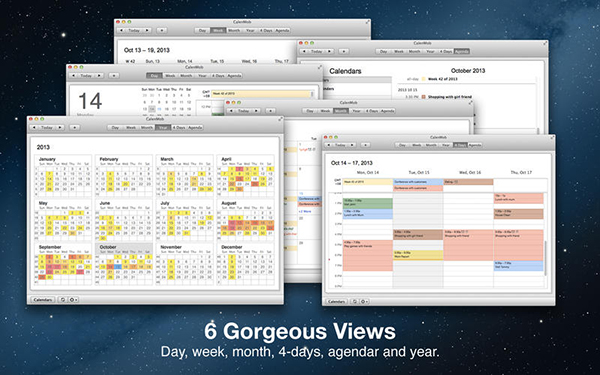600x375 pixels.
Task: Click plus button in the Day view window
Action: click(114, 76)
